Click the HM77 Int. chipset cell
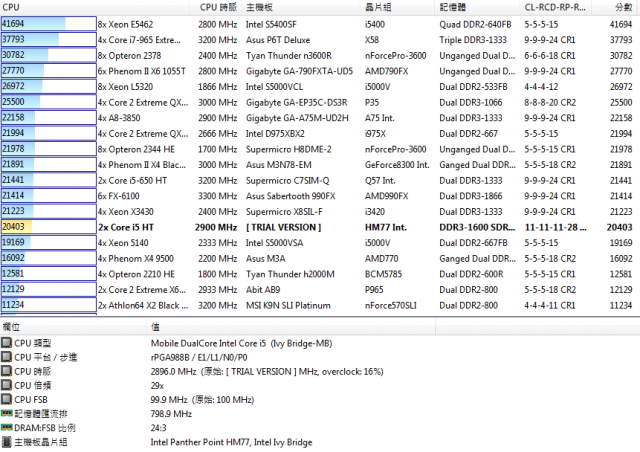Image resolution: width=640 pixels, height=452 pixels. point(386,227)
